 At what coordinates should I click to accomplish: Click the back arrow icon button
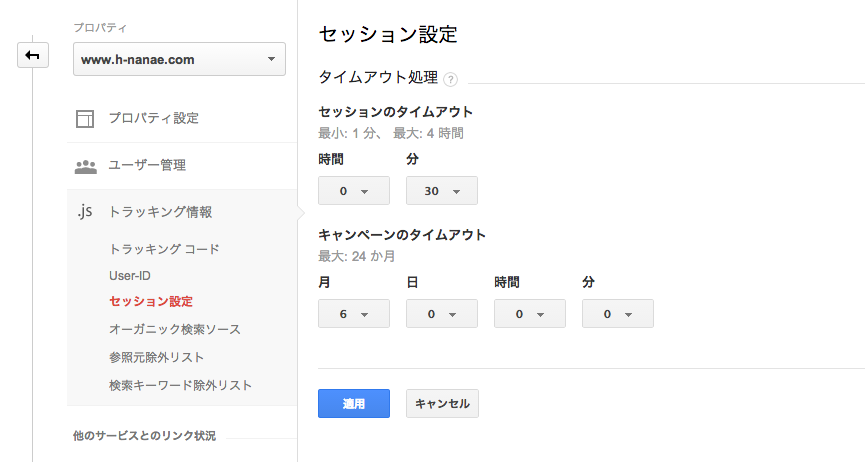click(33, 55)
